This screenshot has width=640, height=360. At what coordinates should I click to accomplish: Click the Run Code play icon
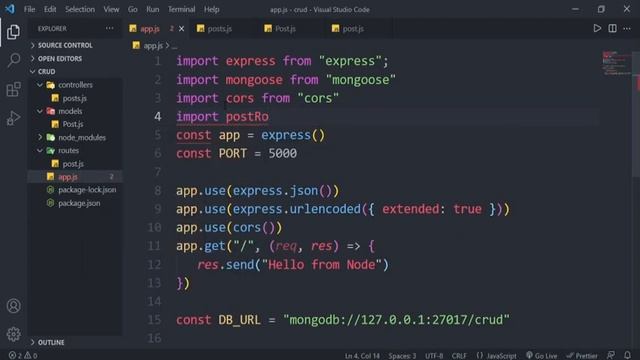pyautogui.click(x=597, y=29)
